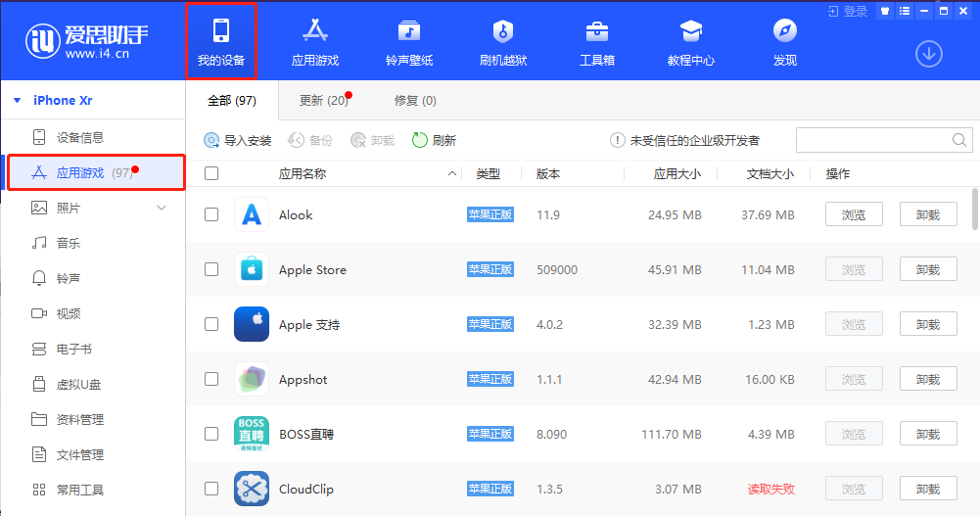Image resolution: width=980 pixels, height=516 pixels.
Task: Open the 工具箱 toolbox section
Action: (597, 41)
